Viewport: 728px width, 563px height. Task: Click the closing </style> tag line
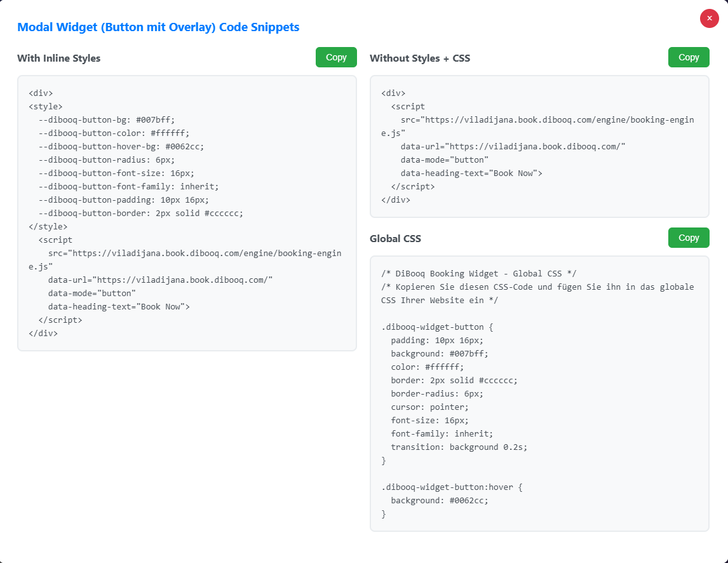point(48,227)
